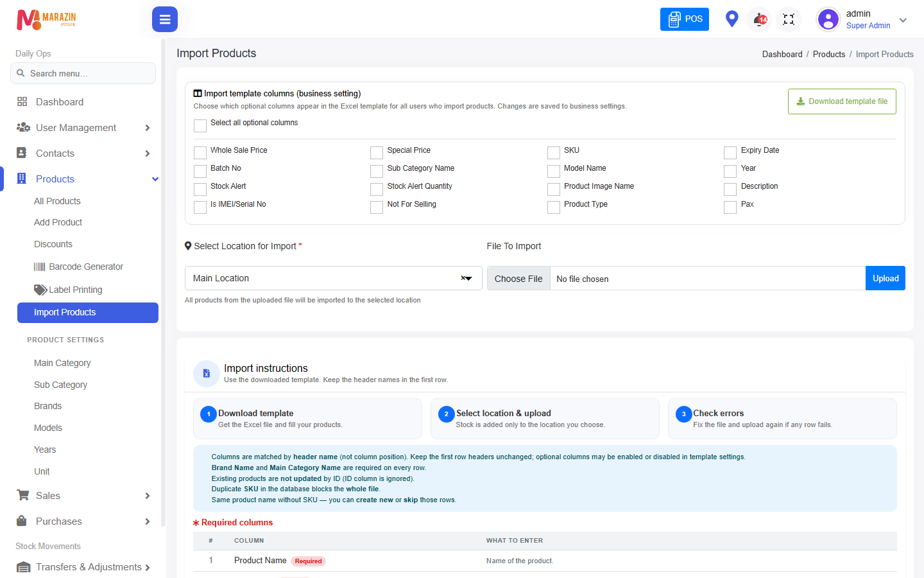
Task: Click the blue Upload button
Action: click(x=886, y=278)
